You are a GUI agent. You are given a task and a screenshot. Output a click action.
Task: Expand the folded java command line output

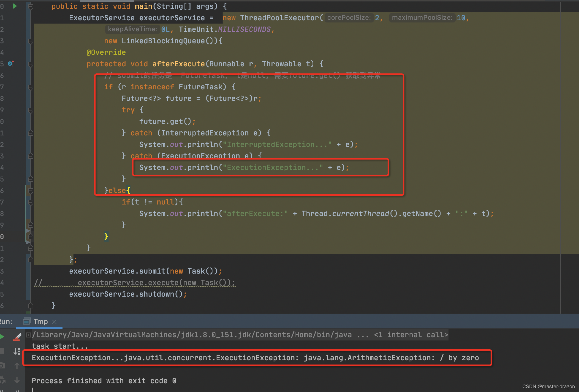pyautogui.click(x=28, y=335)
